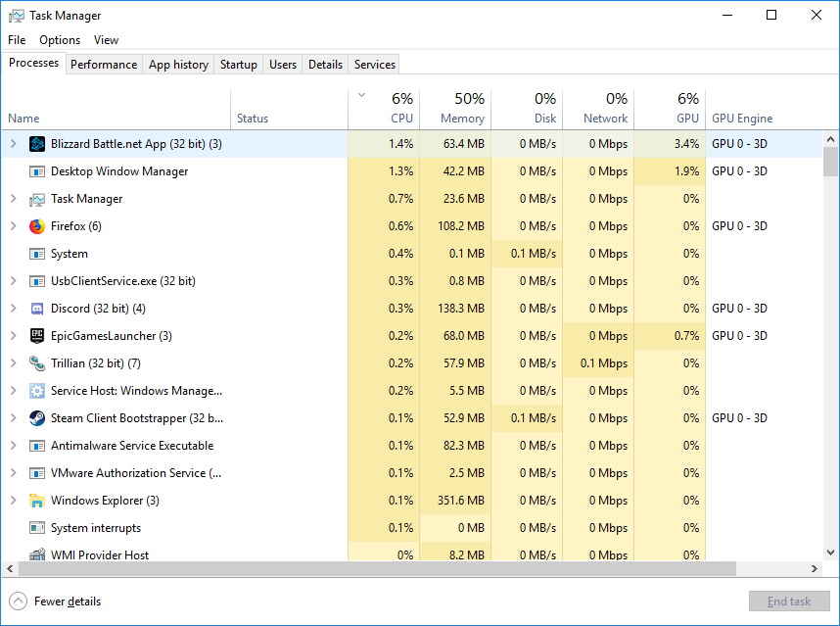Image resolution: width=840 pixels, height=626 pixels.
Task: Click the 351.6 MB memory value
Action: (x=461, y=501)
